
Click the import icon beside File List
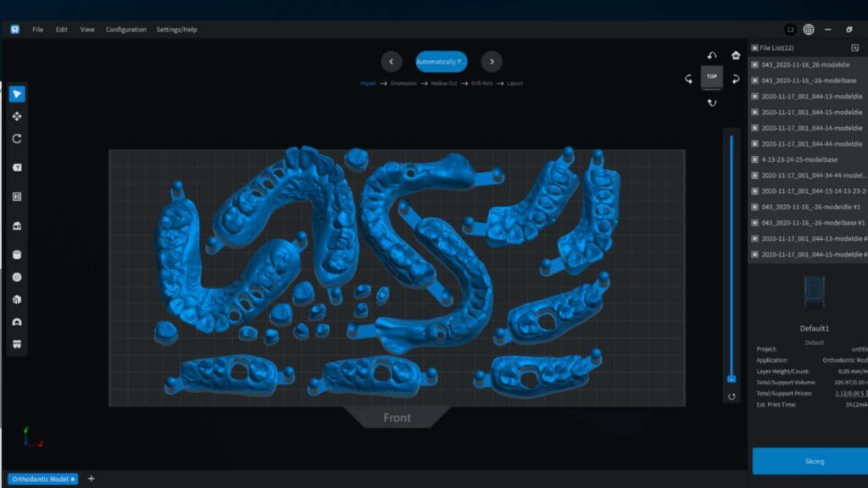[854, 47]
